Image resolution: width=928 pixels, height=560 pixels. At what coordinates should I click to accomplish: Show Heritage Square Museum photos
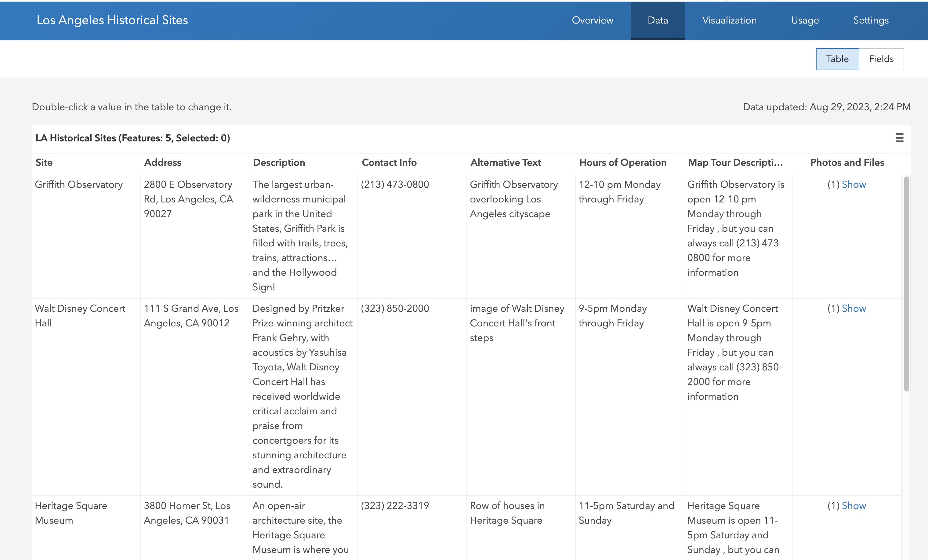[x=854, y=506]
